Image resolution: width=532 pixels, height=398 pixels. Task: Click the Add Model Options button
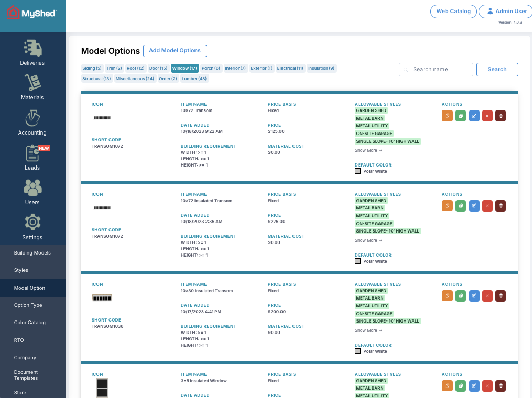[x=175, y=51]
